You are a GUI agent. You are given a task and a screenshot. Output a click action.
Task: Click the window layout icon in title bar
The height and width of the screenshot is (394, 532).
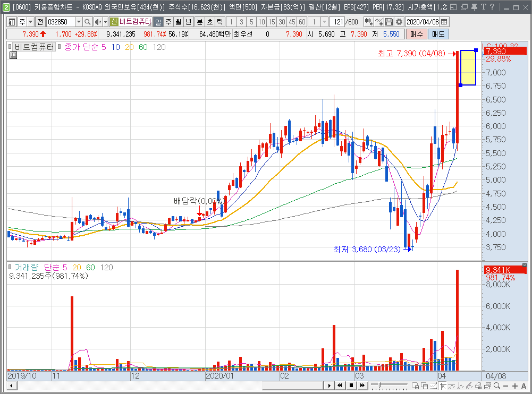(x=453, y=7)
